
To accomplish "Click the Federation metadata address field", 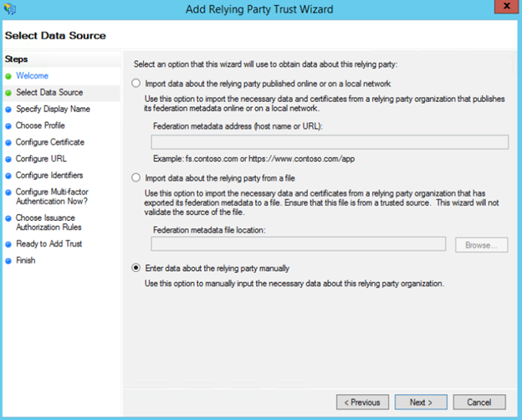I will point(330,142).
